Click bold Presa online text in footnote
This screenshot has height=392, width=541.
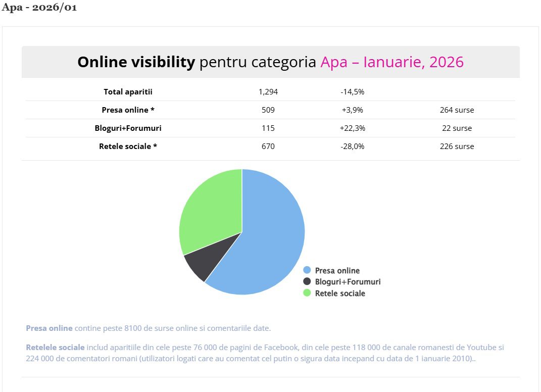[x=49, y=328]
